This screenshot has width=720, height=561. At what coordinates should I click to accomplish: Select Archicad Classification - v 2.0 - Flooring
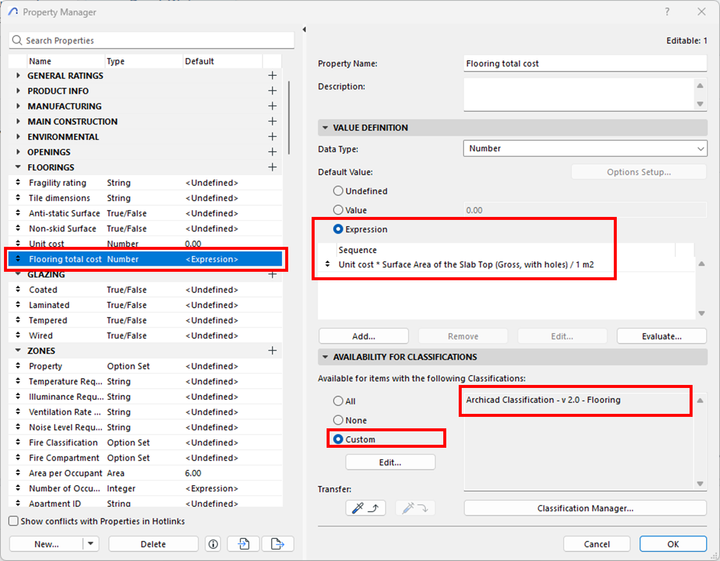pyautogui.click(x=543, y=400)
